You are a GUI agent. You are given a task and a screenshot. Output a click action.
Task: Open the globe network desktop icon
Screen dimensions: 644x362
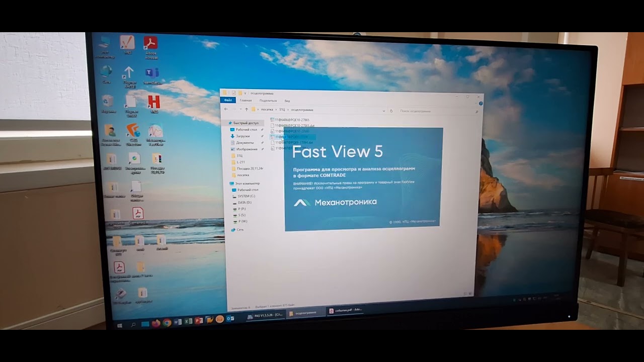(106, 73)
